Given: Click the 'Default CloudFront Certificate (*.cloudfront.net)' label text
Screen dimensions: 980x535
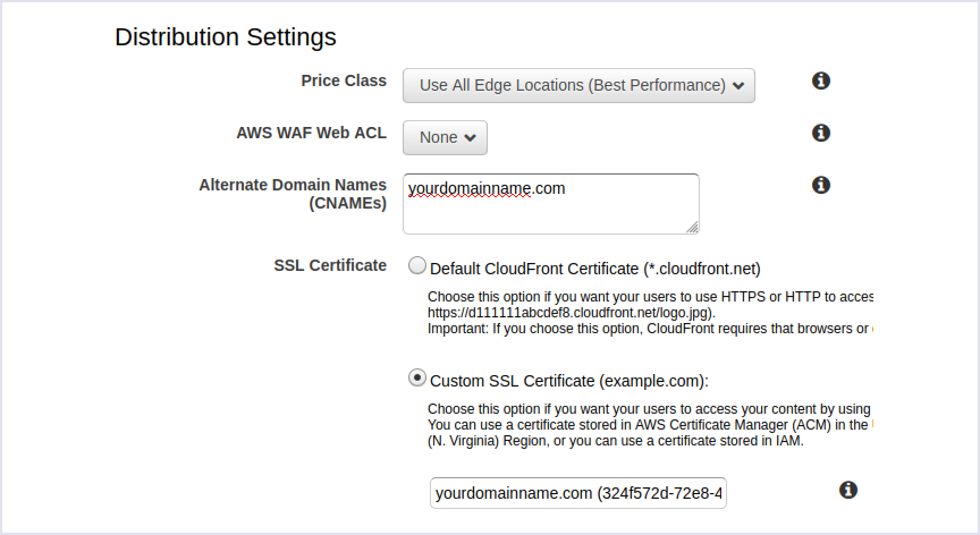Looking at the screenshot, I should [x=595, y=269].
